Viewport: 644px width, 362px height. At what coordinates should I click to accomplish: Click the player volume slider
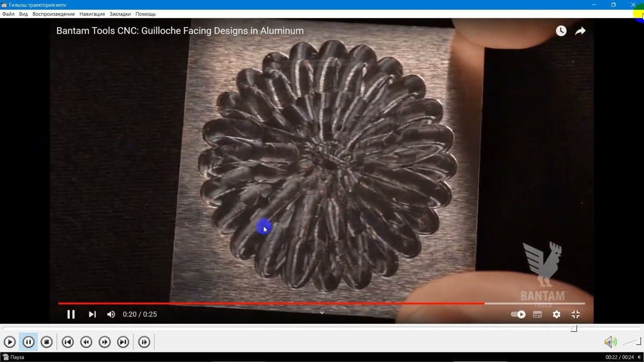point(631,342)
